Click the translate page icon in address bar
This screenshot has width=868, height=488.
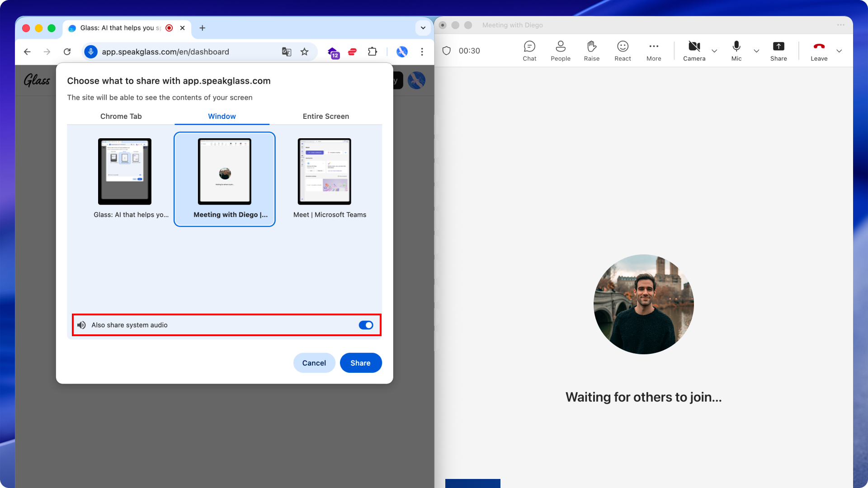(287, 52)
